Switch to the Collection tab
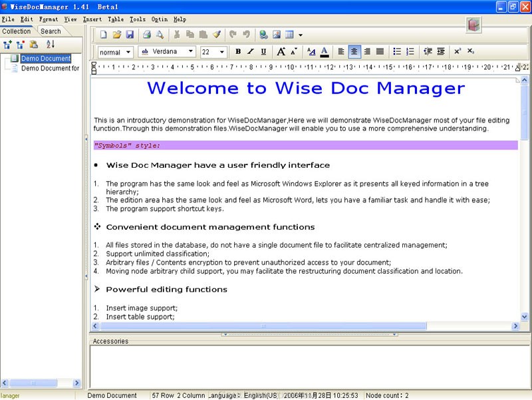Screen dimensions: 532x400 click(16, 31)
